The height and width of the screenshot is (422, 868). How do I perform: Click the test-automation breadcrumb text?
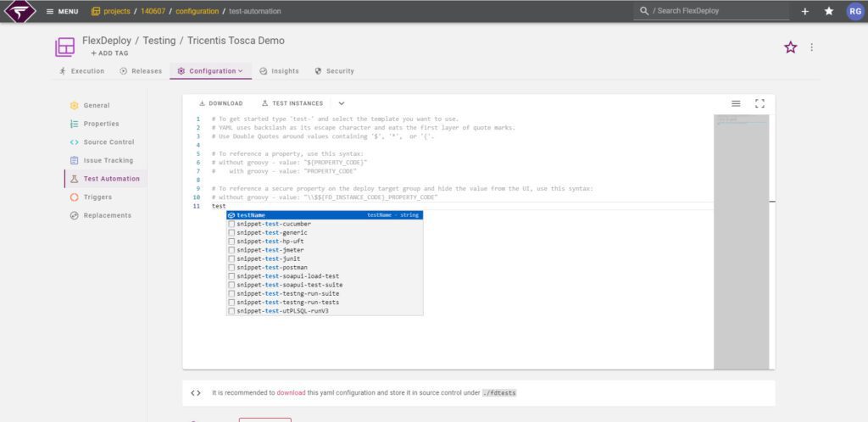tap(254, 11)
